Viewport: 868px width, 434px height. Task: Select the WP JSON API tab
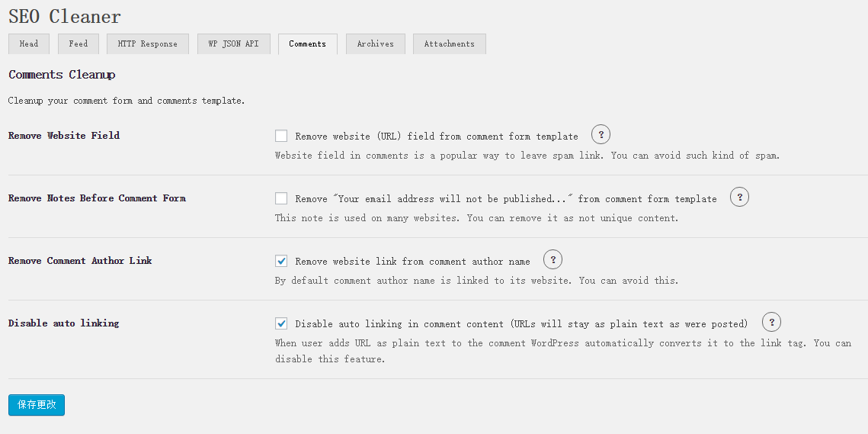pos(233,44)
